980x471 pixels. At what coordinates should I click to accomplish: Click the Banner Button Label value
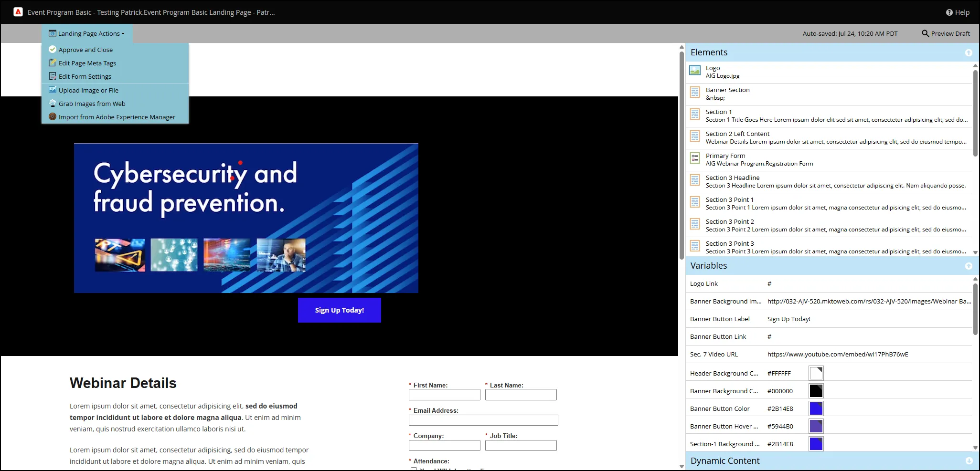[x=788, y=319]
